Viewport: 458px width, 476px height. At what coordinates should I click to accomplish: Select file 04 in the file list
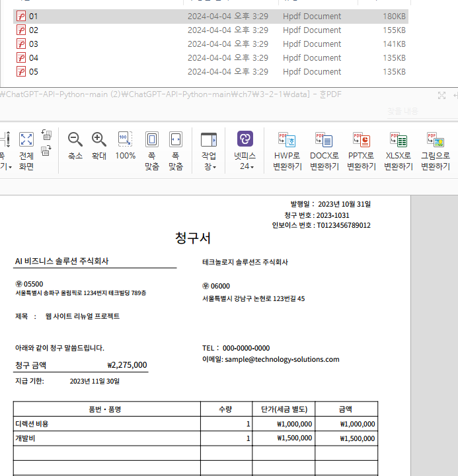(211, 58)
